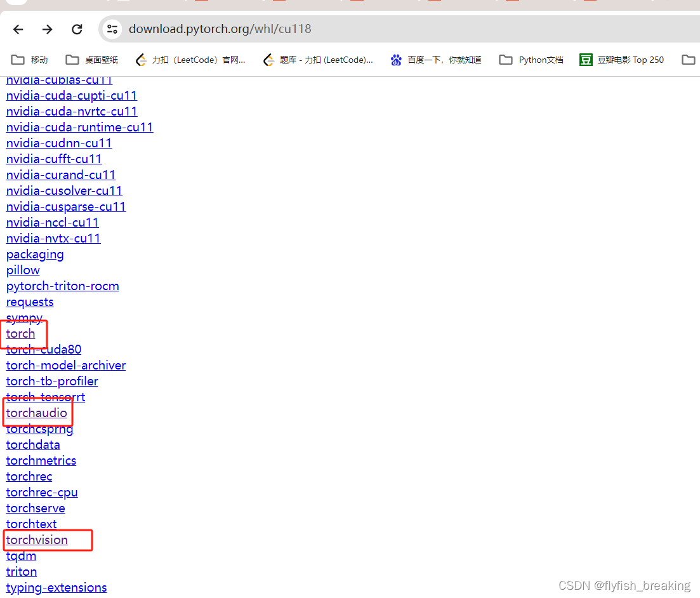Open the 移动 bookmarks folder

click(x=29, y=60)
